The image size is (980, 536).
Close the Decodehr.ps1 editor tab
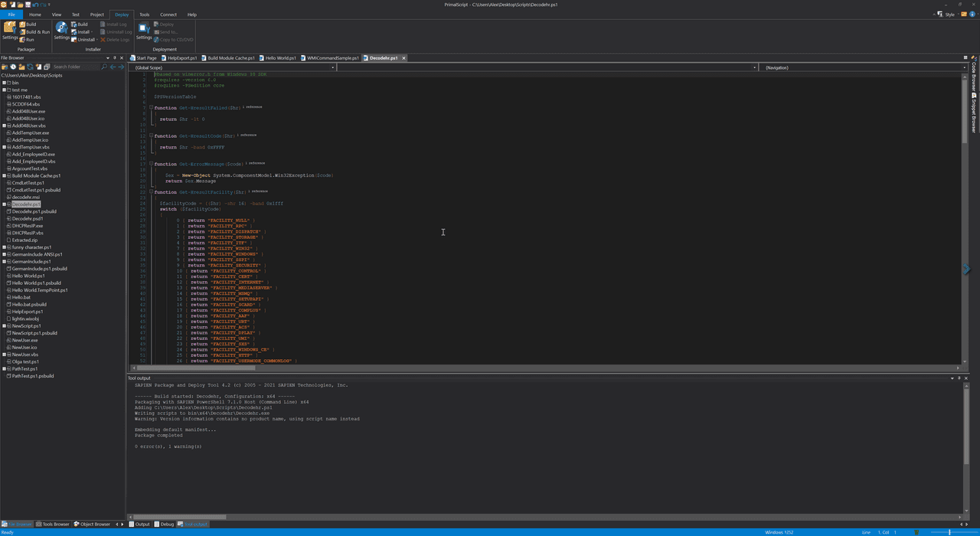tap(403, 58)
